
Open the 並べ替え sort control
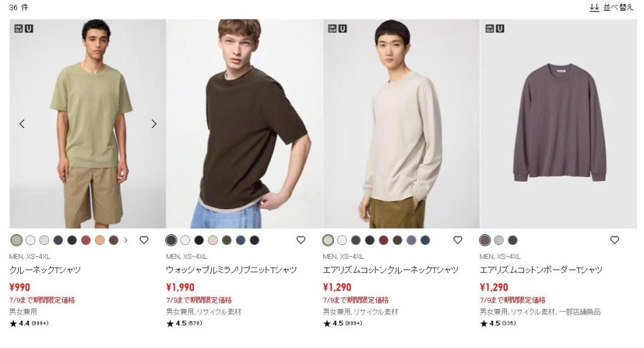pyautogui.click(x=611, y=8)
